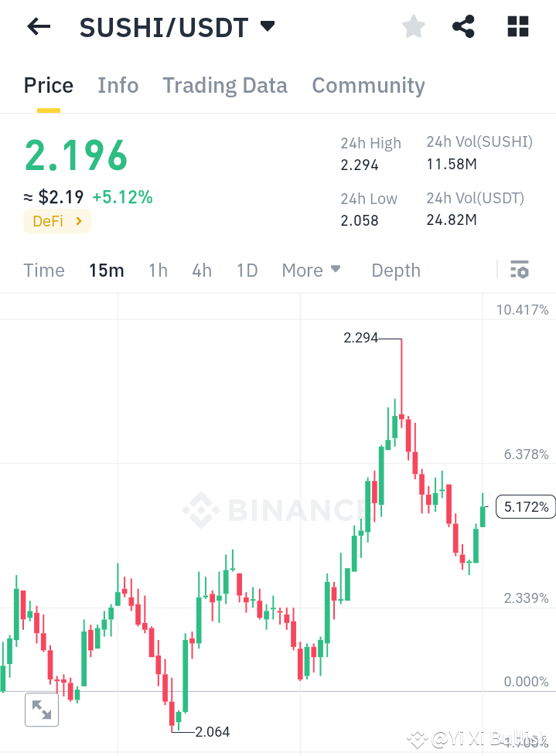Switch to the Trading Data tab
Screen dimensions: 556x756
(x=224, y=86)
